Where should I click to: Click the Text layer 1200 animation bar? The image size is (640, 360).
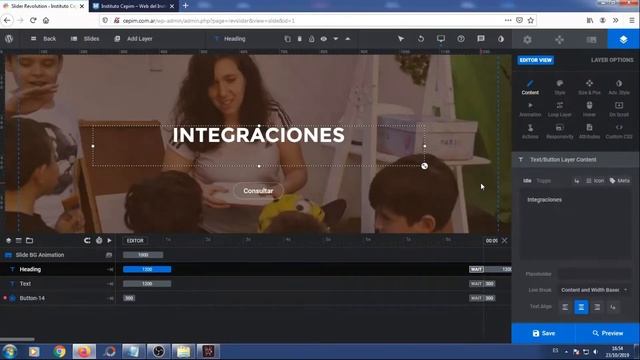coord(147,284)
